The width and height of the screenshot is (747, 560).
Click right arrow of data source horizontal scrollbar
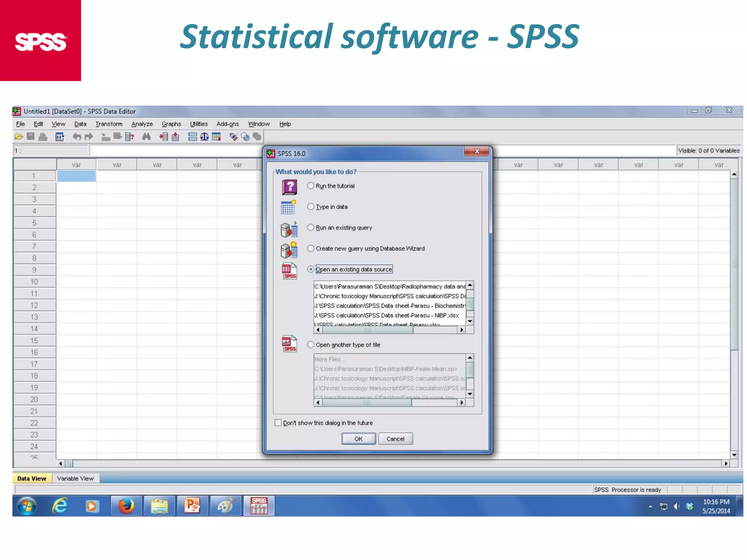[462, 330]
